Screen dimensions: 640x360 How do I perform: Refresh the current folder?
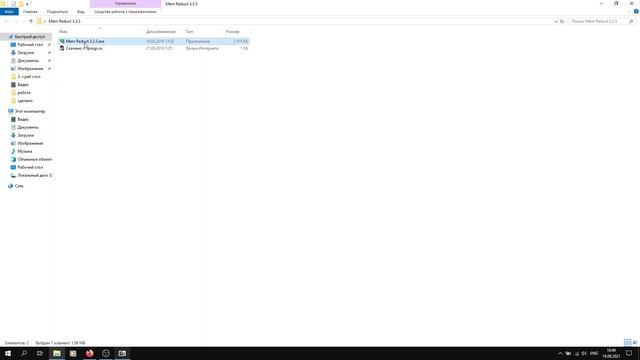point(562,21)
